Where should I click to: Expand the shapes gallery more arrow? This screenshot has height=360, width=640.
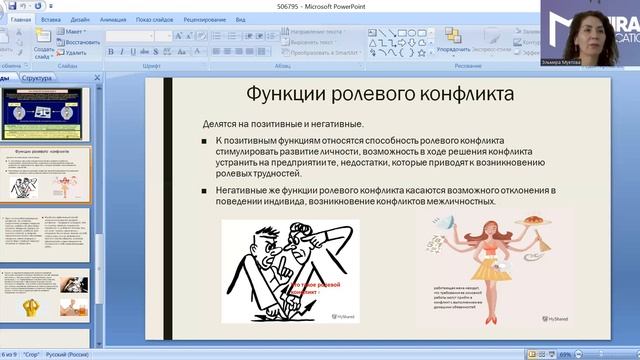coord(431,53)
